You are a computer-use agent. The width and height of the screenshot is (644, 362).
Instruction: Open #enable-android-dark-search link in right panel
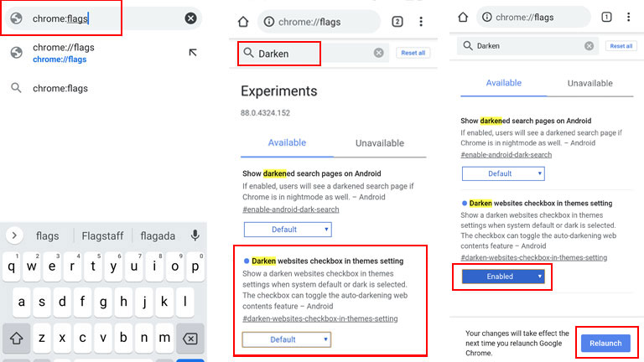click(506, 155)
